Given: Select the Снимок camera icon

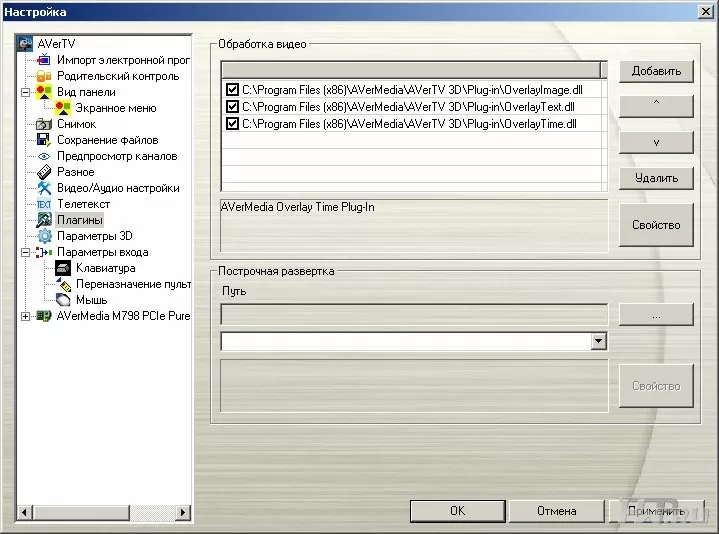Looking at the screenshot, I should (x=44, y=124).
